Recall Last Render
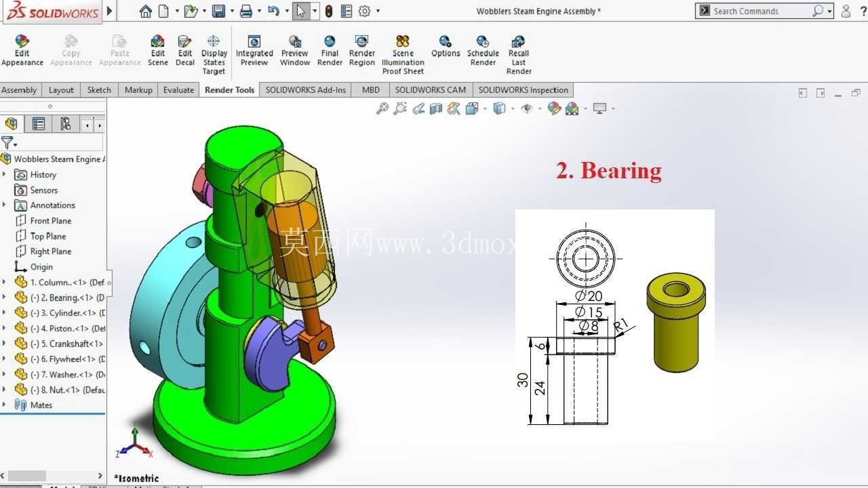This screenshot has height=488, width=868. 519,55
